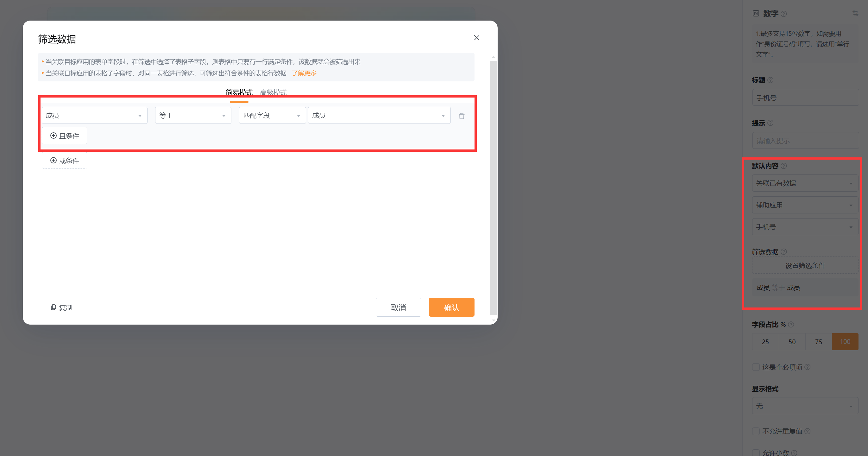Screen dimensions: 868x456
Task: Enable the 这是个必填项 checkbox
Action: 756,367
